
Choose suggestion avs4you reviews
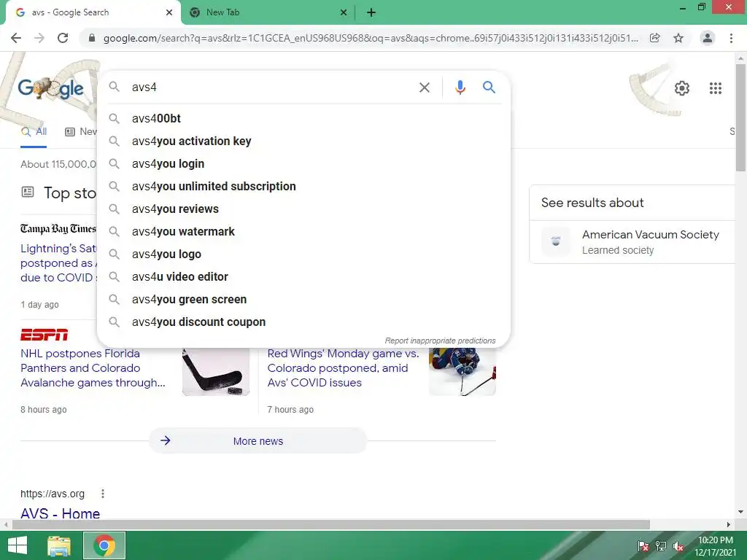point(303,209)
